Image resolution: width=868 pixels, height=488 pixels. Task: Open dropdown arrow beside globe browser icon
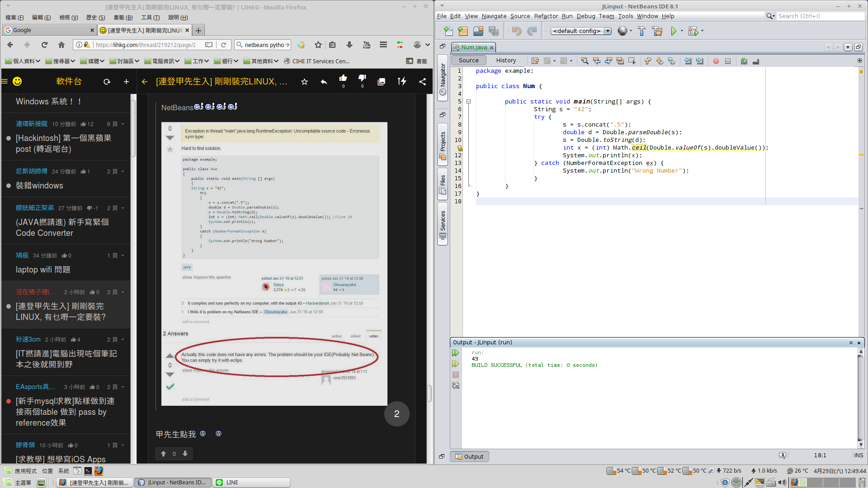pyautogui.click(x=631, y=31)
